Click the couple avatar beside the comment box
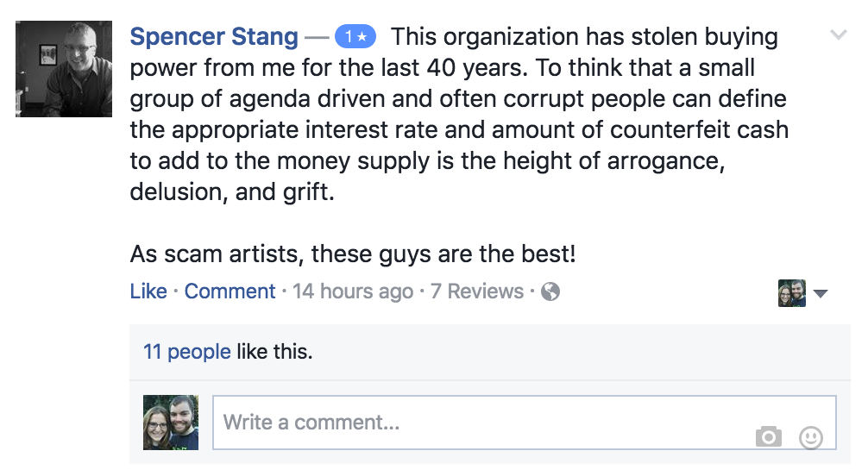Screen dimensions: 868x476 click(x=171, y=423)
